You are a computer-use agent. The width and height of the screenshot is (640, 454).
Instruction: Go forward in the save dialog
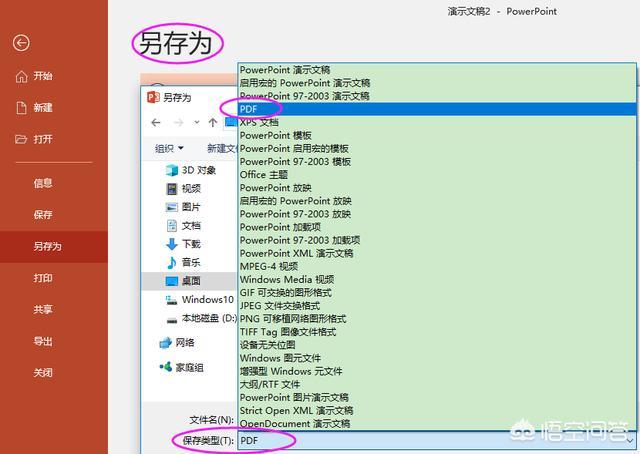tap(178, 122)
